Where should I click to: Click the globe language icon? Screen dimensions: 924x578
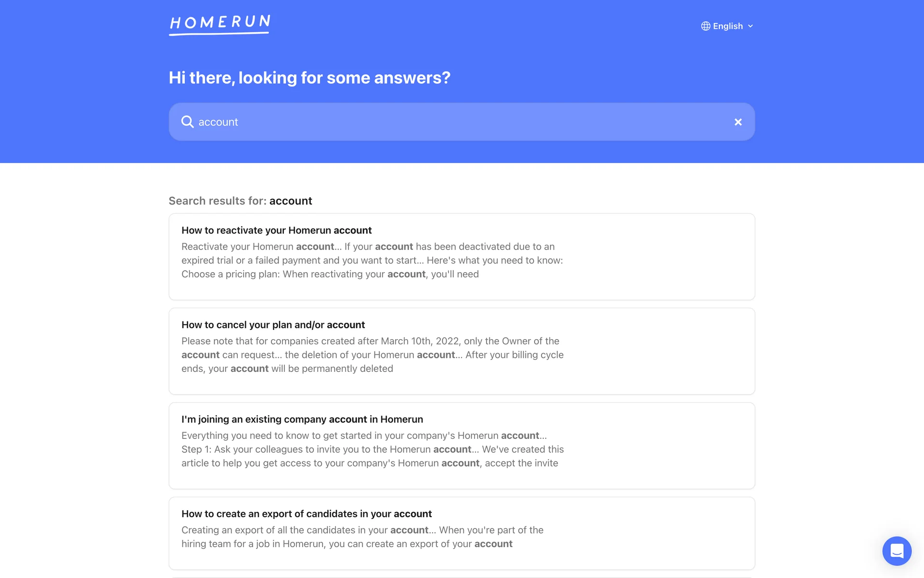[x=706, y=26]
